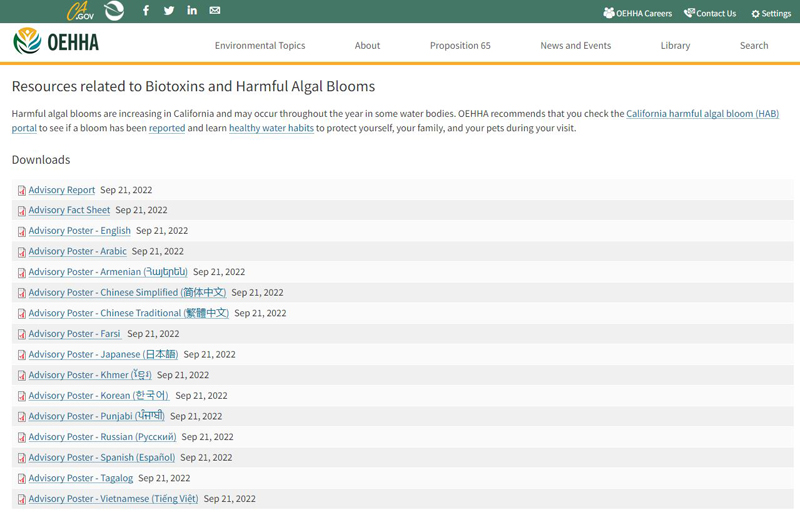800x515 pixels.
Task: Download Advisory Poster - Russian
Action: (x=102, y=437)
